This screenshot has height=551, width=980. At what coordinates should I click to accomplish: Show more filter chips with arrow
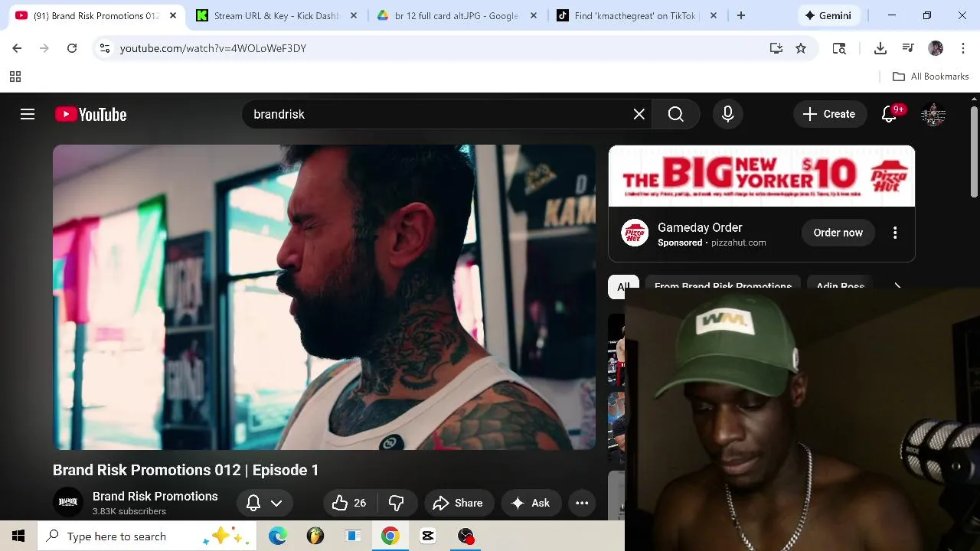click(x=898, y=286)
